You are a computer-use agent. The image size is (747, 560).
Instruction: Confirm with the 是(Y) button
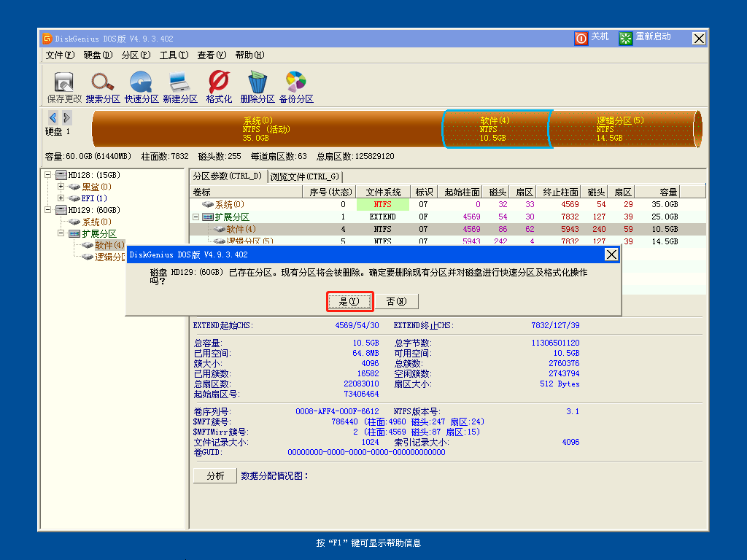pyautogui.click(x=349, y=301)
